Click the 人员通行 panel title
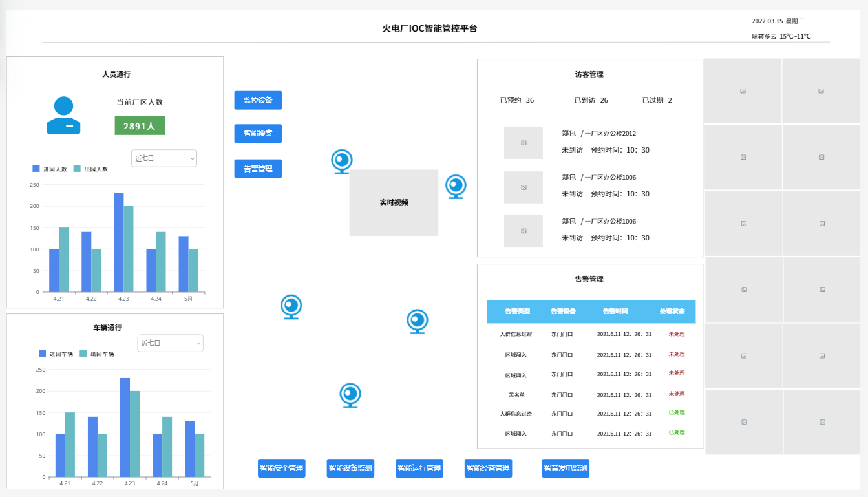868x497 pixels. point(116,74)
